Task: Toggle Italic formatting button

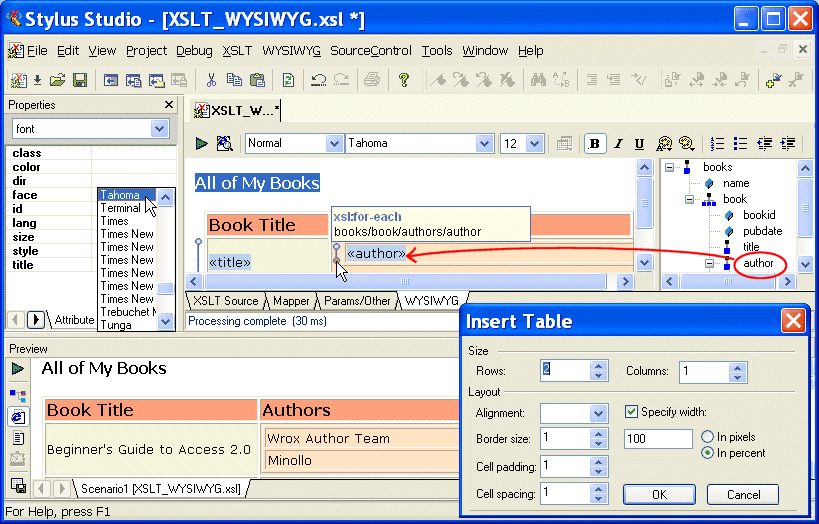Action: tap(618, 144)
